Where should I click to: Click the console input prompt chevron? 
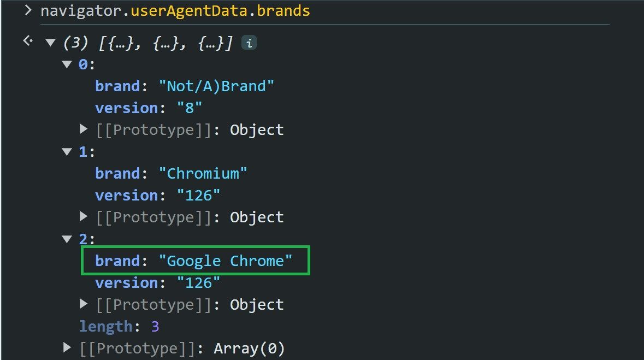(x=28, y=10)
